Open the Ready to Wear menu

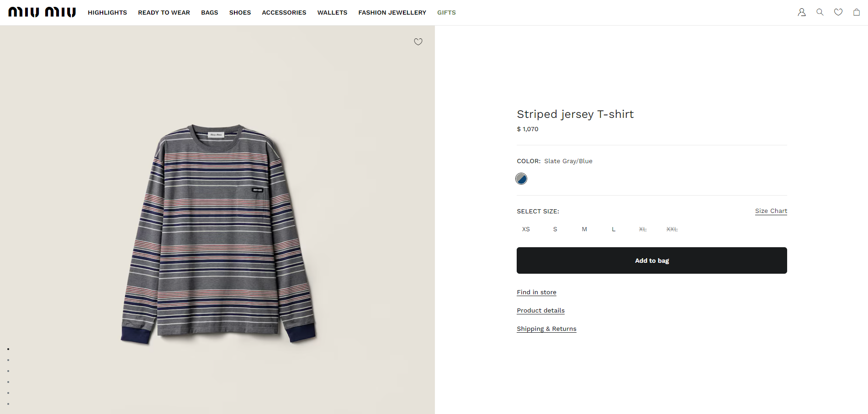click(164, 13)
